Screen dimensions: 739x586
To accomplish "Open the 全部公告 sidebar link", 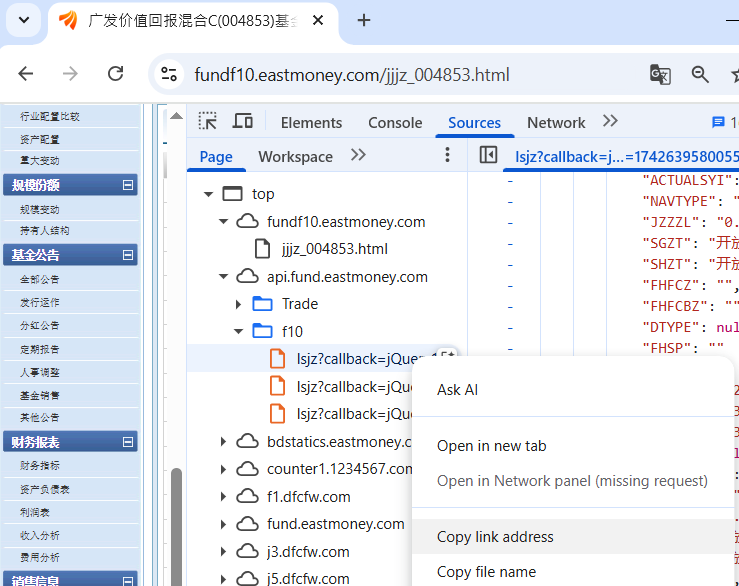I will [40, 280].
